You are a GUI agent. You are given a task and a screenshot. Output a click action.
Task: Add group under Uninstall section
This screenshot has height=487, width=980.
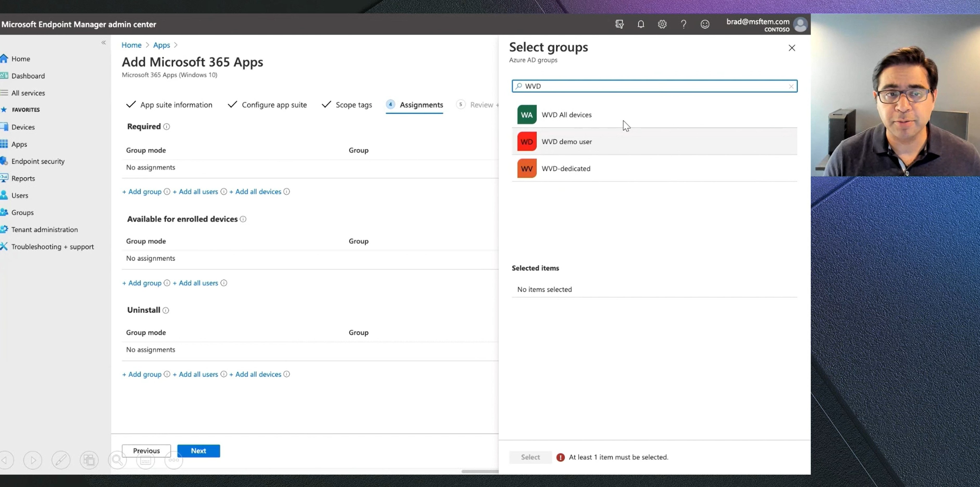tap(142, 374)
